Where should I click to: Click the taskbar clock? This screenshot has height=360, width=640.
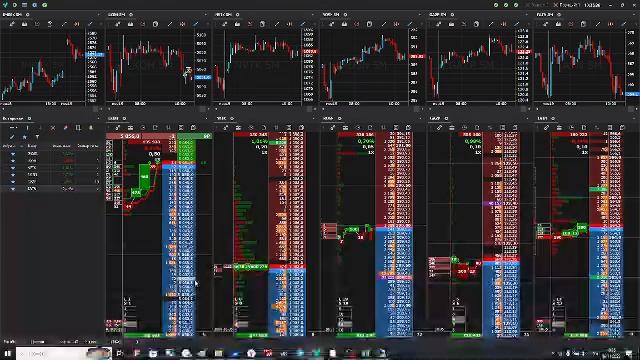[611, 353]
